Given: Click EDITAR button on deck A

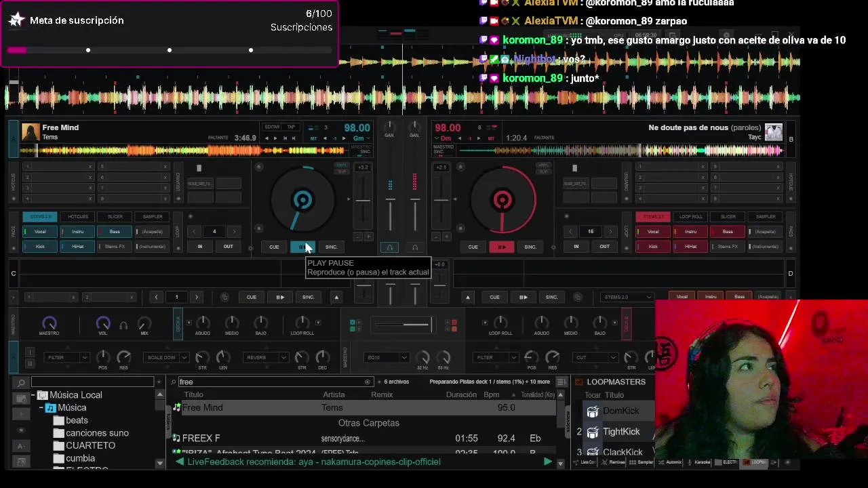Looking at the screenshot, I should (x=272, y=127).
